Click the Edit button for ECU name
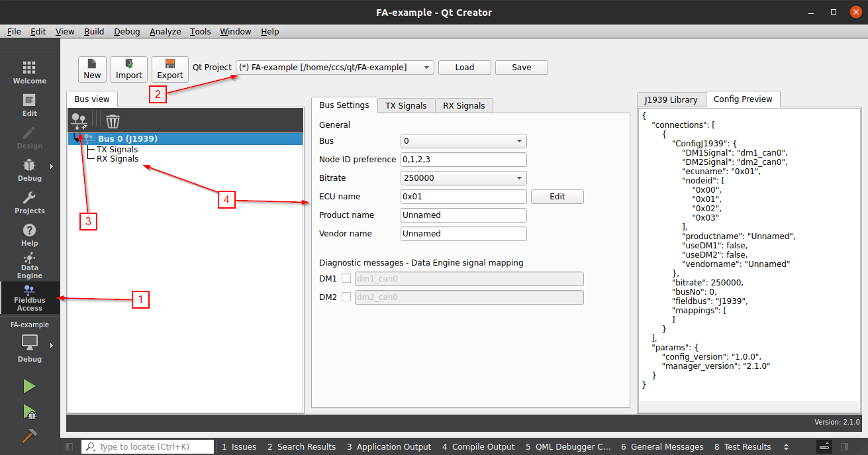 tap(557, 197)
